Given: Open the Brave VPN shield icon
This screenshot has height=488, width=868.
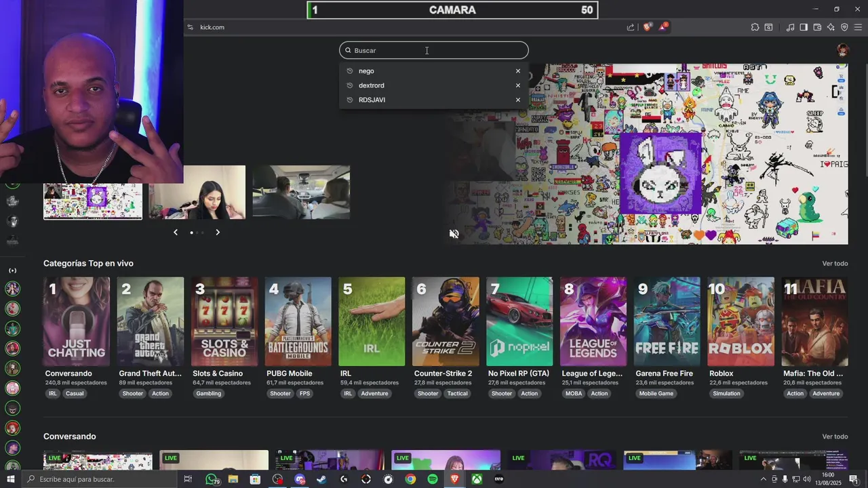Looking at the screenshot, I should pyautogui.click(x=844, y=27).
